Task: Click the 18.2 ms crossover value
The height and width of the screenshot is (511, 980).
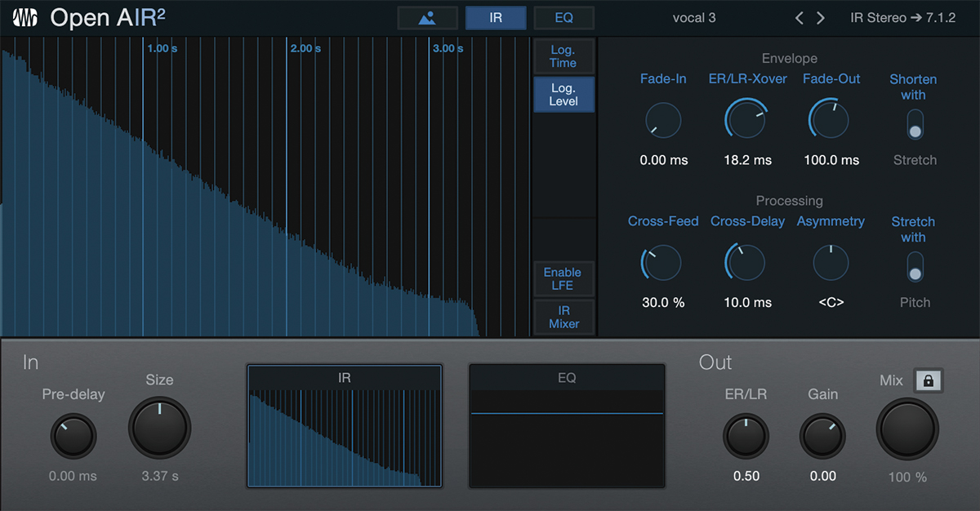Action: pyautogui.click(x=747, y=160)
